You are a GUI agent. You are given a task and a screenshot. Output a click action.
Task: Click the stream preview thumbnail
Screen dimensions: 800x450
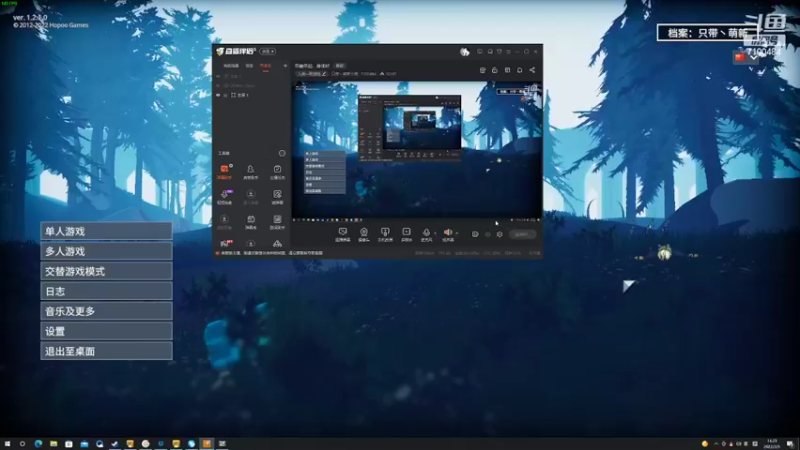[x=417, y=151]
